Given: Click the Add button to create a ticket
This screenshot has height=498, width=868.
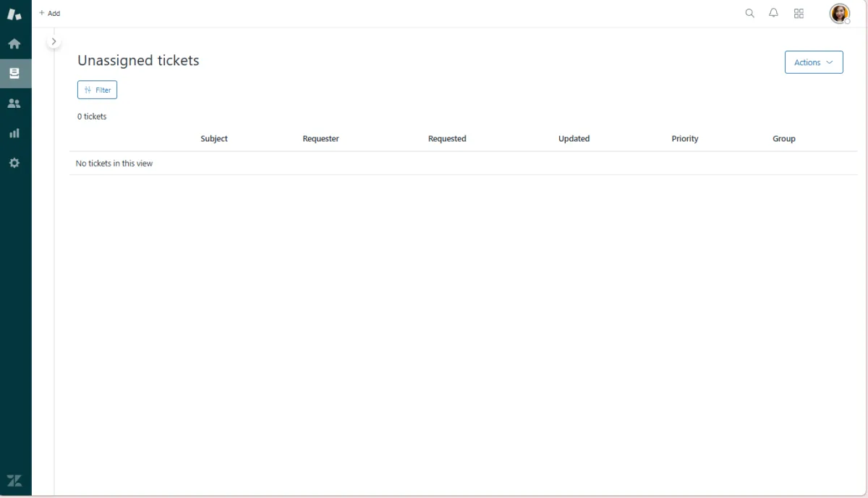Looking at the screenshot, I should click(48, 13).
